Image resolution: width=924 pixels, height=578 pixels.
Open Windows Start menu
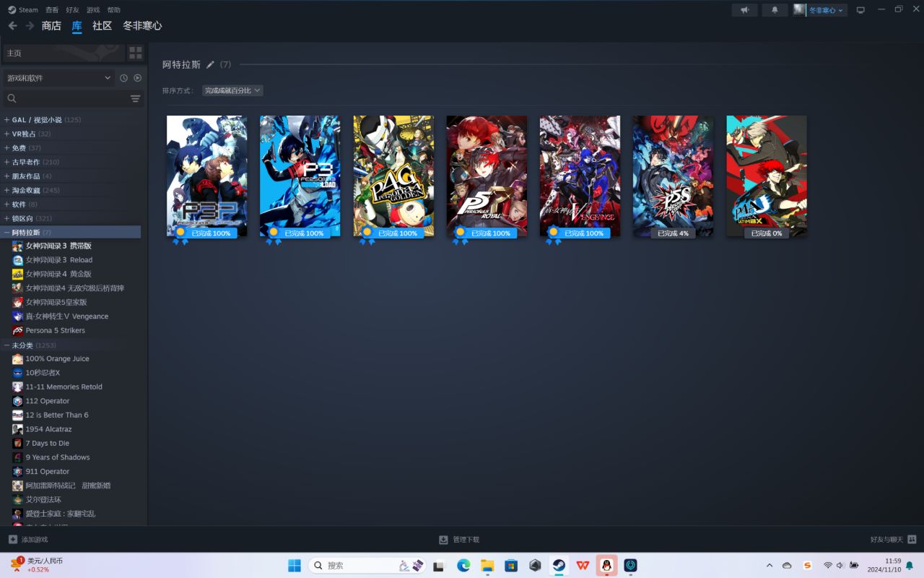pos(295,565)
